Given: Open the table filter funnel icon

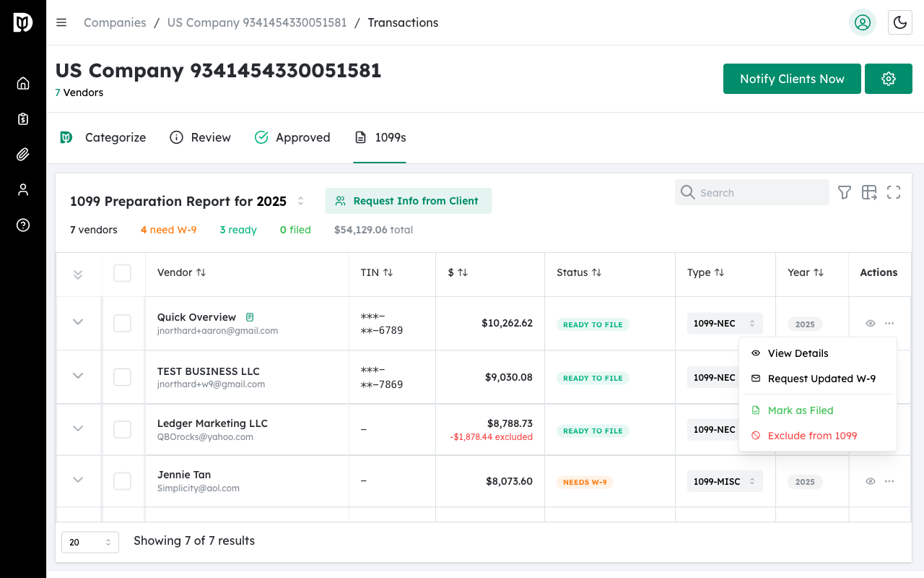Looking at the screenshot, I should tap(844, 192).
